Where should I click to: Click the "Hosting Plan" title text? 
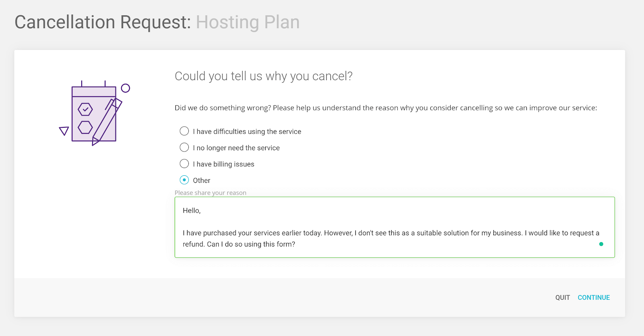coord(248,22)
